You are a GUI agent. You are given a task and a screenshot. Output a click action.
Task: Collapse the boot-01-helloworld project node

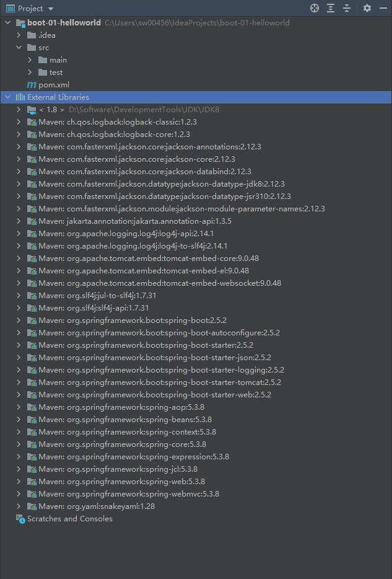coord(8,23)
